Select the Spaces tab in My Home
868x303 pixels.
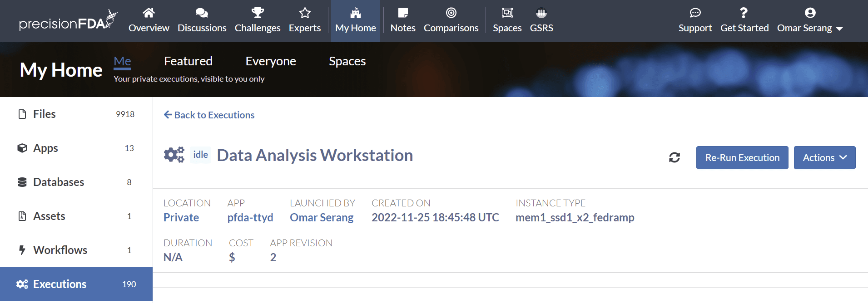point(347,61)
